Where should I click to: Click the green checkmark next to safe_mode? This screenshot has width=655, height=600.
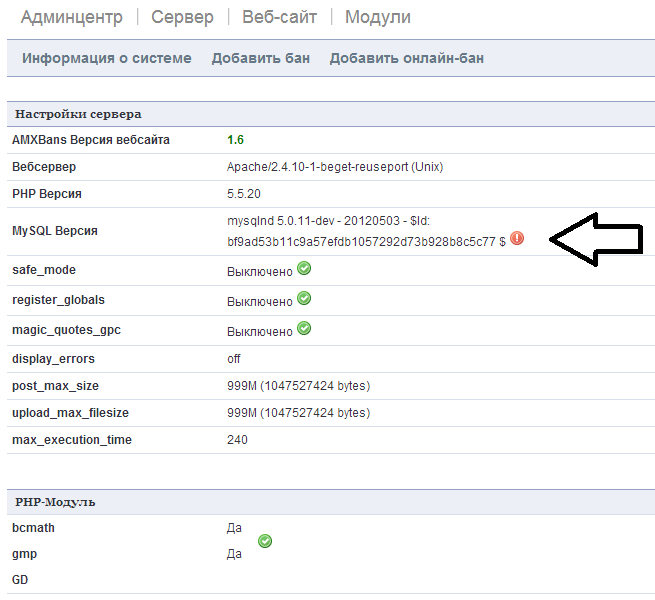(304, 268)
